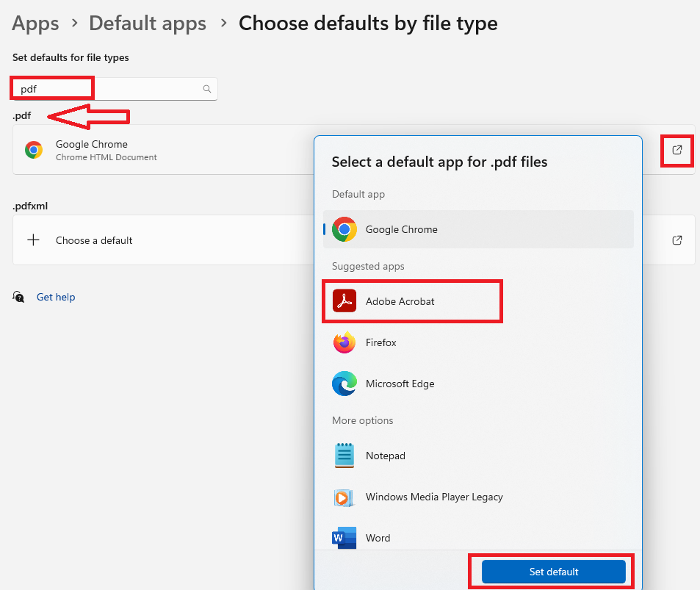Click the Firefox icon
The image size is (700, 590).
(x=344, y=342)
